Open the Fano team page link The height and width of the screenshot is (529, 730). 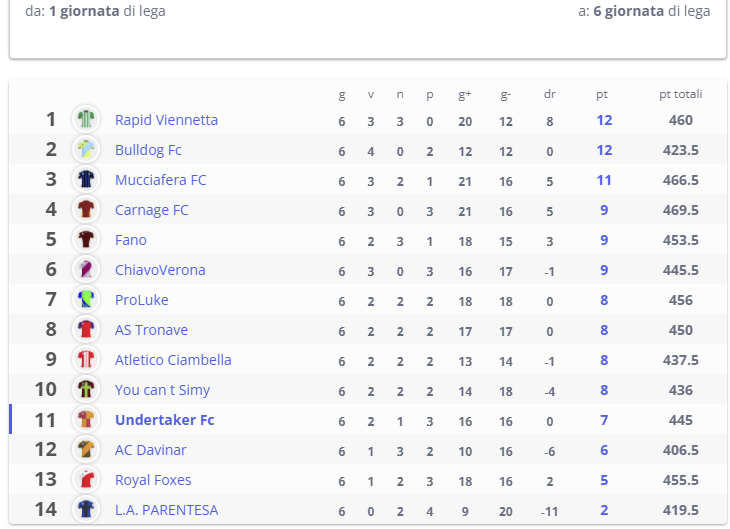click(131, 240)
